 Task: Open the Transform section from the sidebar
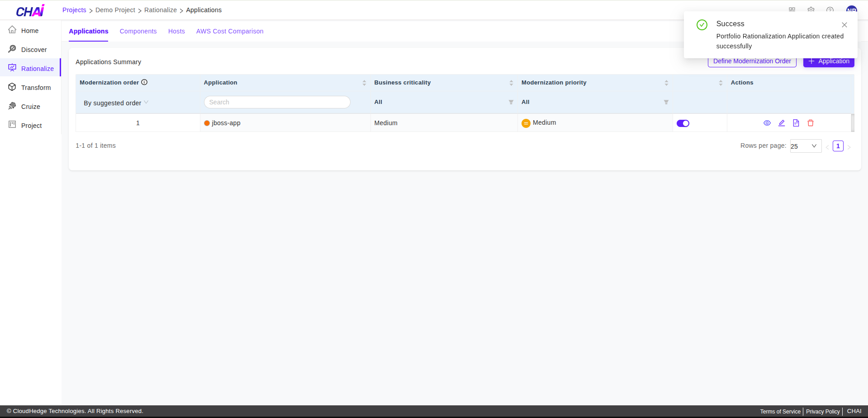point(37,87)
